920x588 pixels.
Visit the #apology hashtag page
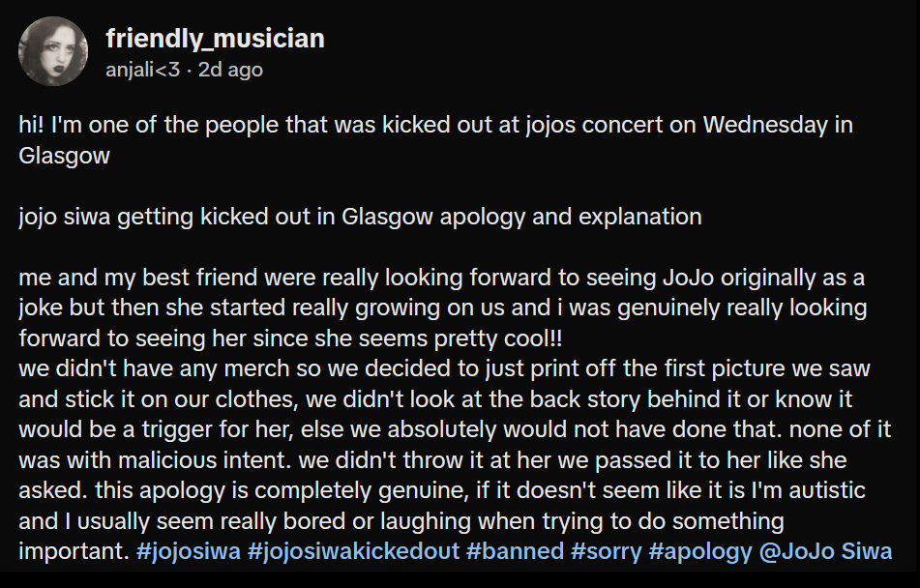700,552
